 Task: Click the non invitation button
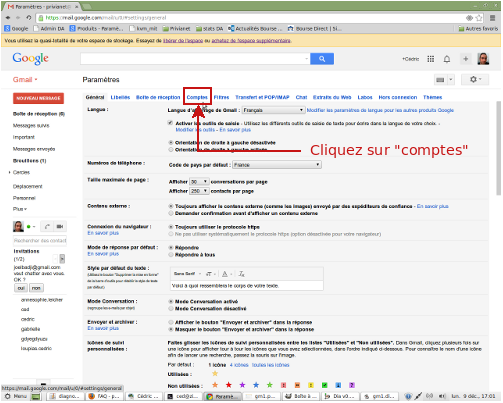coord(36,288)
